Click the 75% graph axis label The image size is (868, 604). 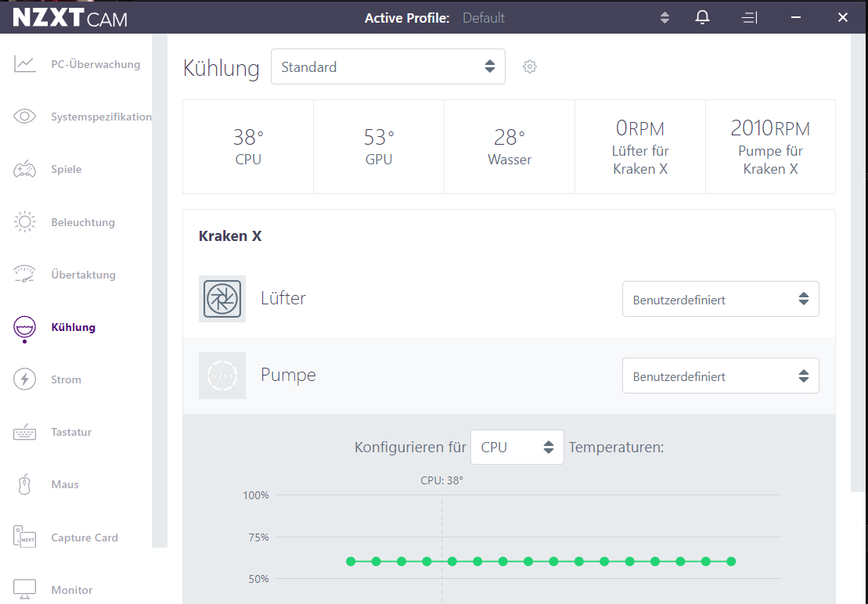point(258,537)
